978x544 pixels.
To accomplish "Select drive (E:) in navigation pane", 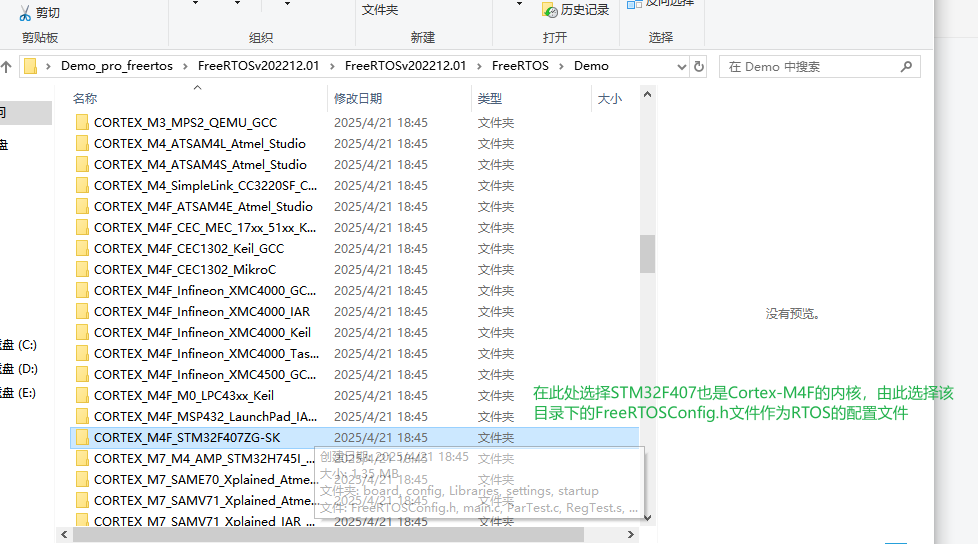I will click(x=19, y=393).
